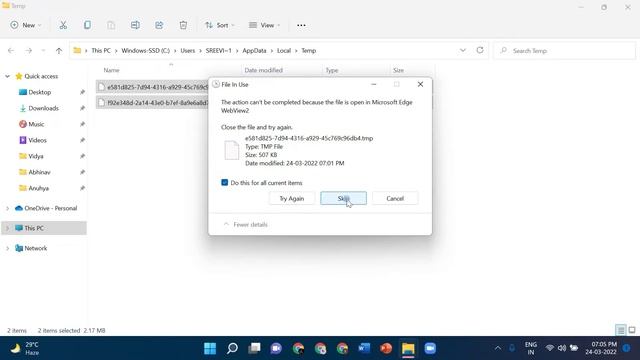
Task: Open Anuhya folder in Quick access
Action: (x=38, y=188)
